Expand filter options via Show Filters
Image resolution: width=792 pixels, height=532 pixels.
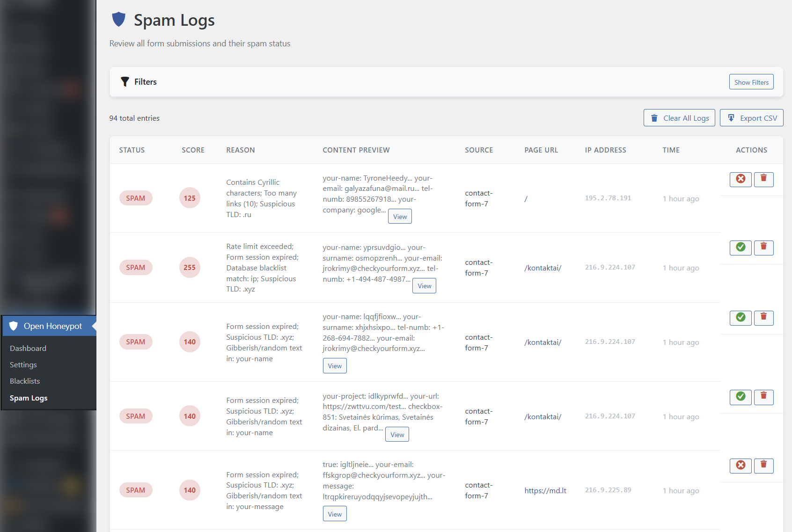(751, 81)
